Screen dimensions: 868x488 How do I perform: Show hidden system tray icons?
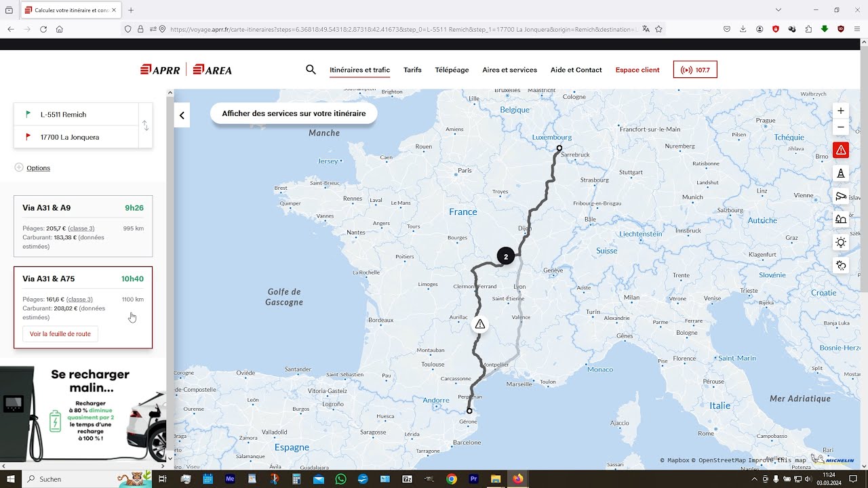(x=754, y=479)
